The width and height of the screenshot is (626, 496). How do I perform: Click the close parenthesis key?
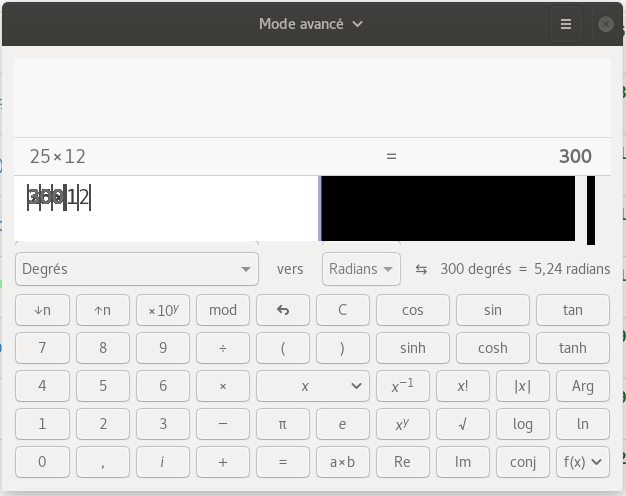click(x=343, y=348)
